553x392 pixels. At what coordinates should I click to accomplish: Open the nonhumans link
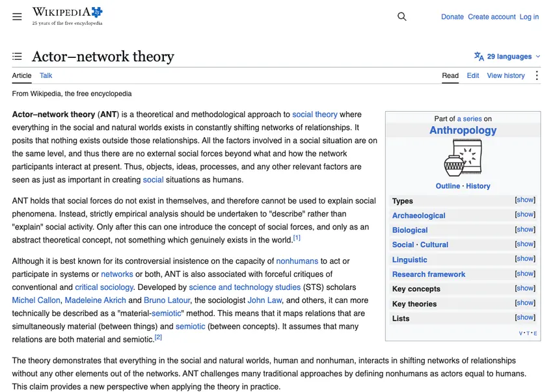pos(297,261)
